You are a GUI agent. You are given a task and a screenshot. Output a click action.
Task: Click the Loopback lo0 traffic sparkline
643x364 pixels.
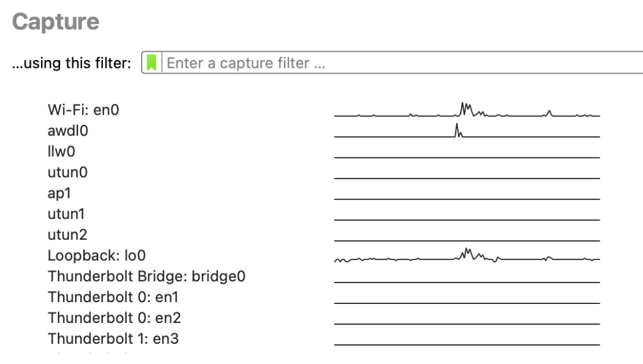[467, 256]
